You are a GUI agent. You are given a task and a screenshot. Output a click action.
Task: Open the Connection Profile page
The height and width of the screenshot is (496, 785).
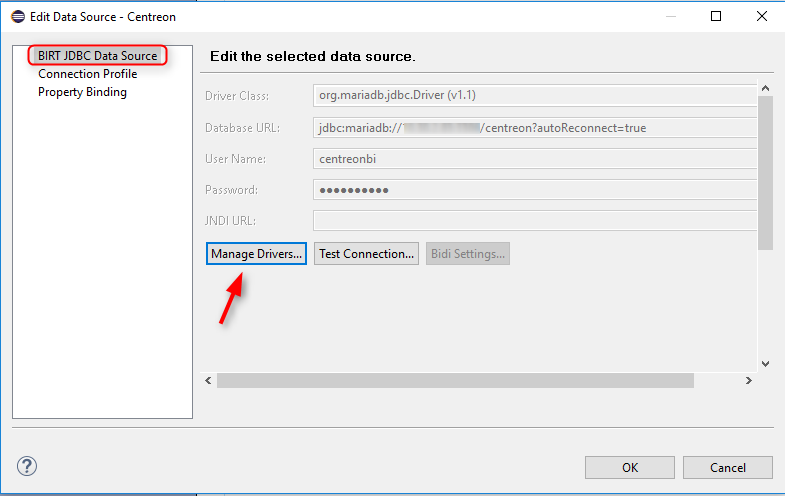[x=87, y=74]
